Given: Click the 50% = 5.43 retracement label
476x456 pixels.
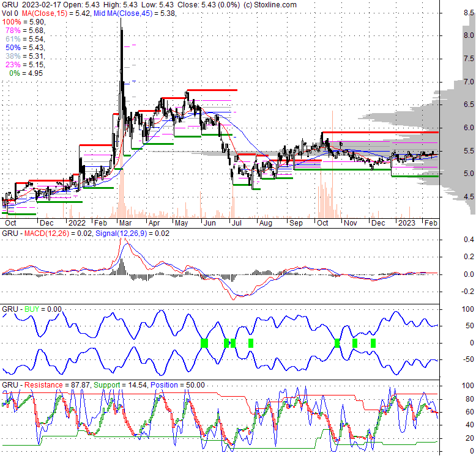Looking at the screenshot, I should tap(25, 48).
